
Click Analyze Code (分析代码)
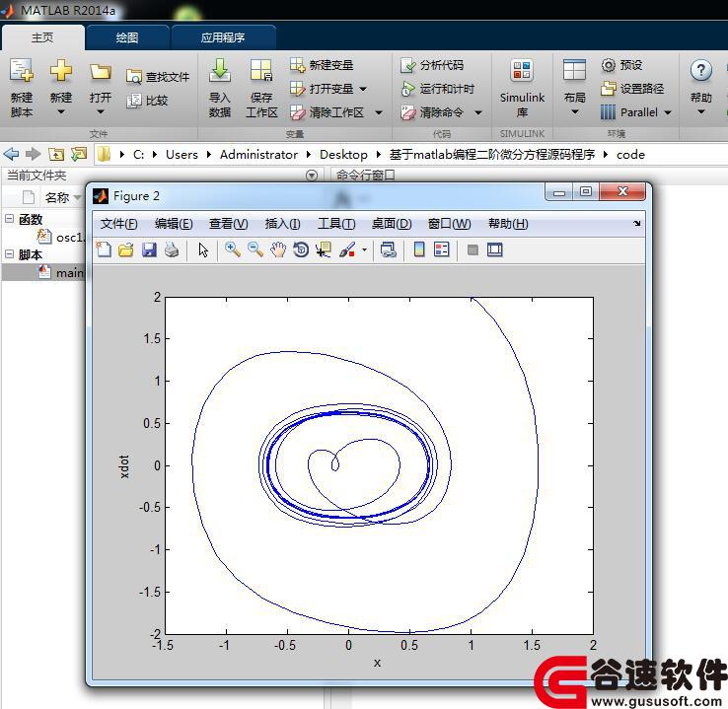pos(432,65)
